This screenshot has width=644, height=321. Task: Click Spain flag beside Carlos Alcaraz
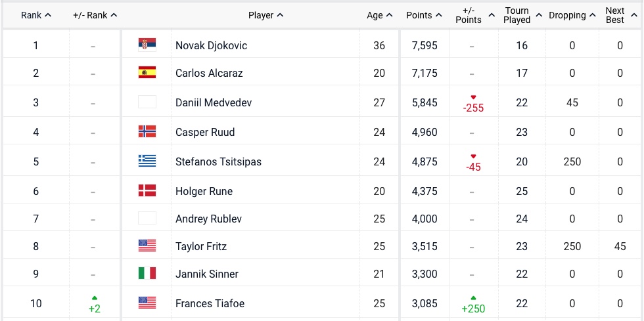(147, 72)
